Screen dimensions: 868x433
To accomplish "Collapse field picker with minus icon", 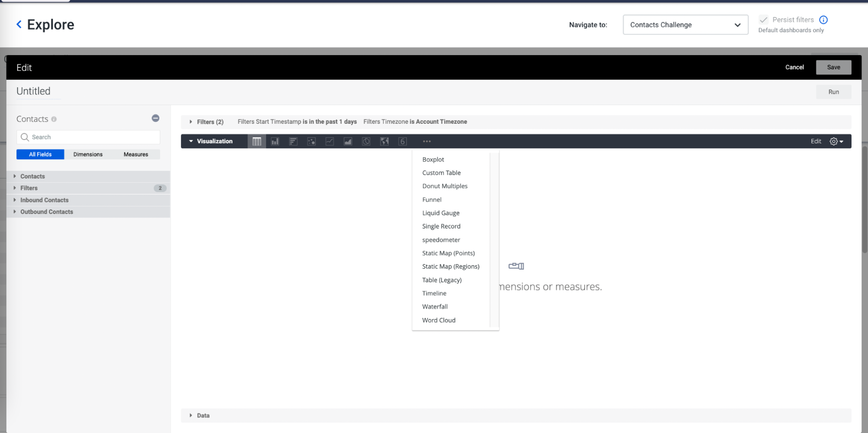I will (155, 118).
